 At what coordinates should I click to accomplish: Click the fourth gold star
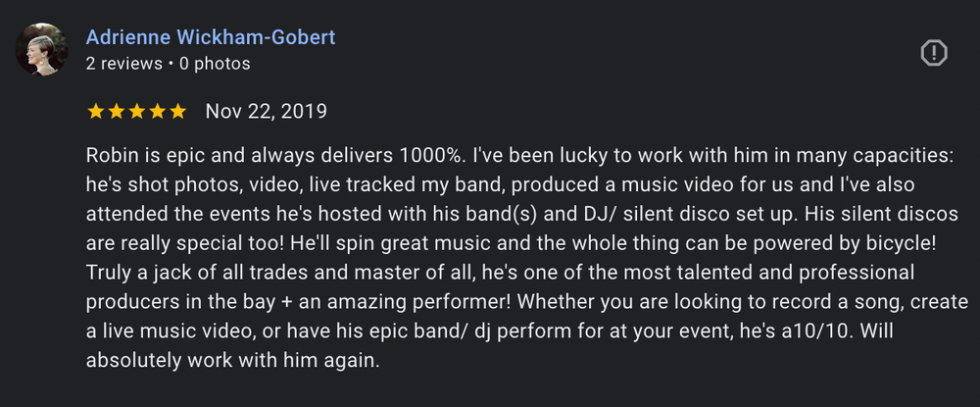[158, 111]
